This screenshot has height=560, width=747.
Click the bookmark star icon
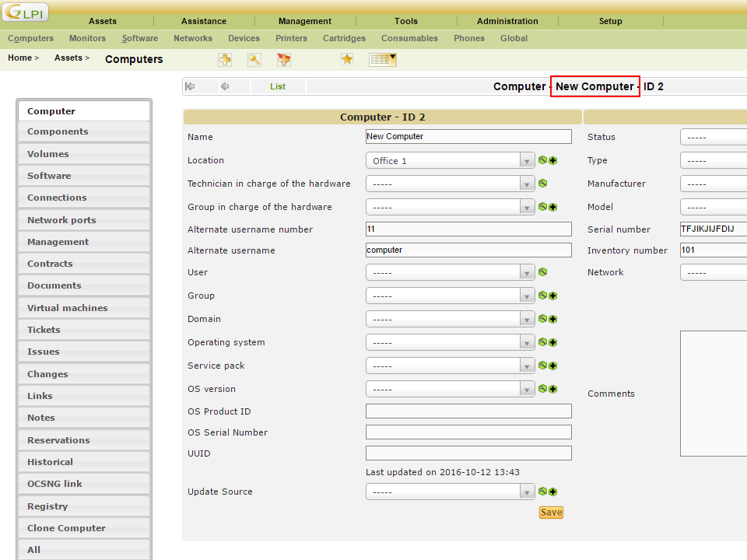coord(347,60)
